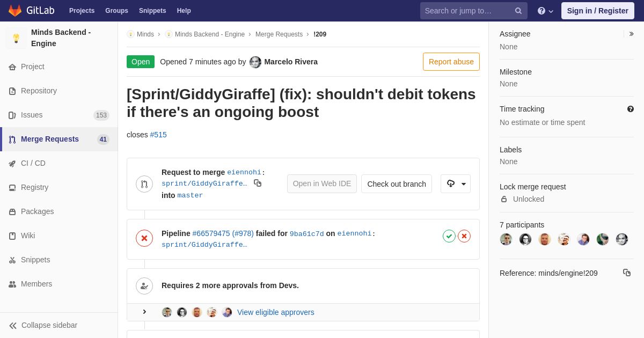Click the Members sidebar icon
Screen dimensions: 644x338
(12, 284)
